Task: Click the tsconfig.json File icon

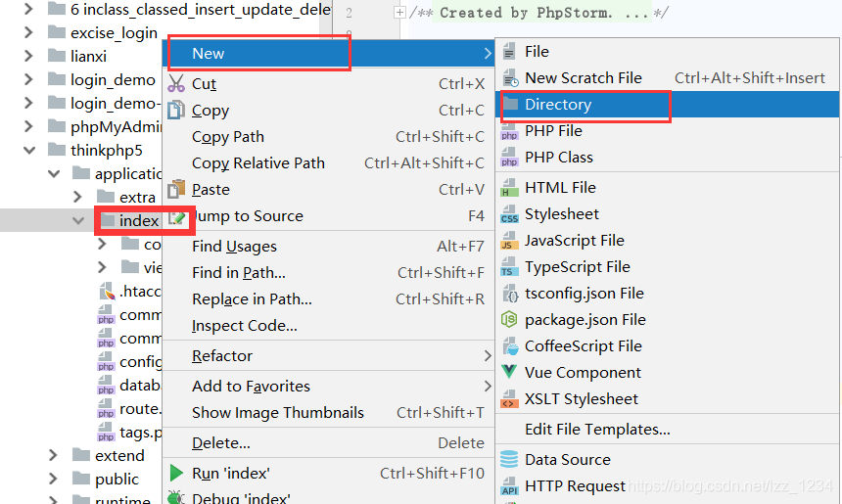Action: point(509,294)
